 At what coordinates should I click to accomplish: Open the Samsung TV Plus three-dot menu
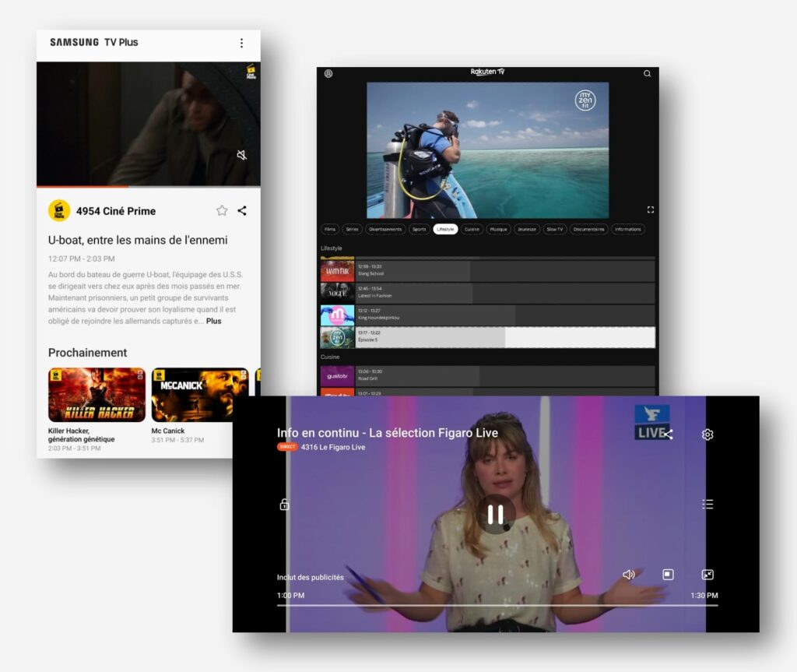coord(241,43)
